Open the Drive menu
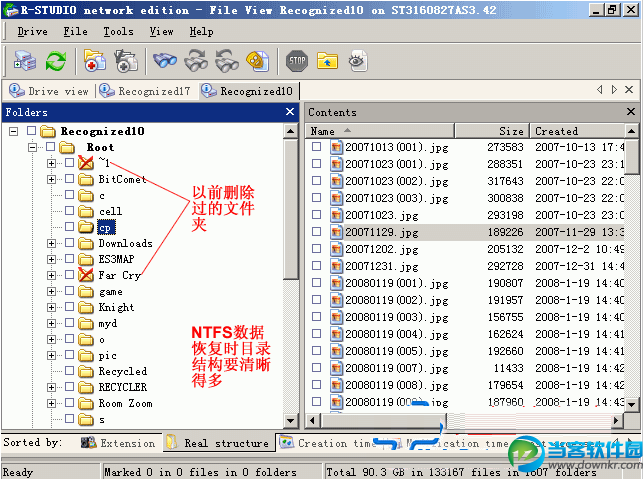Image resolution: width=644 pixels, height=479 pixels. (x=32, y=32)
